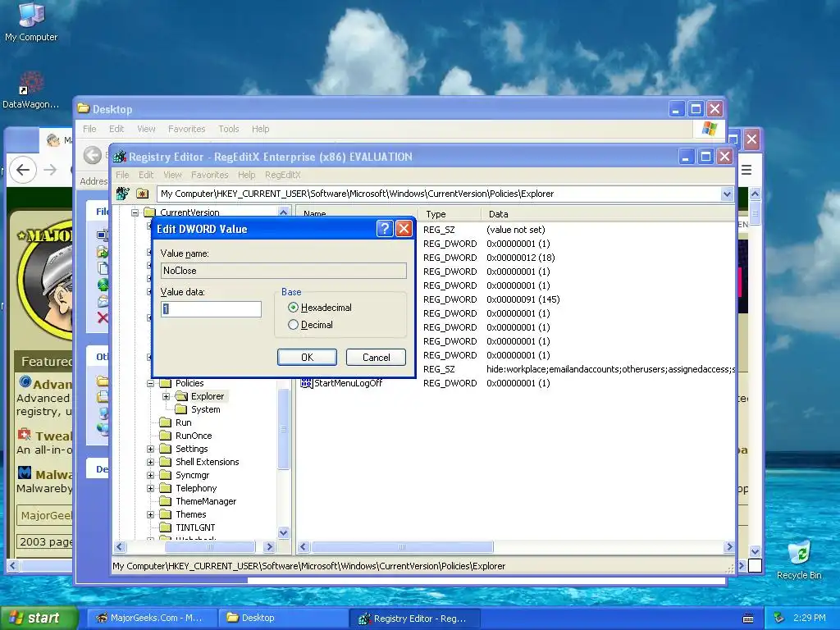Click the 0x00000012 (18) data cell
The image size is (840, 630).
(x=521, y=258)
